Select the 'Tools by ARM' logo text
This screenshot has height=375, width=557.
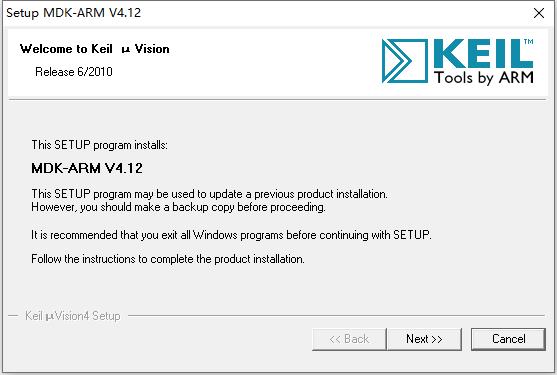tap(484, 77)
